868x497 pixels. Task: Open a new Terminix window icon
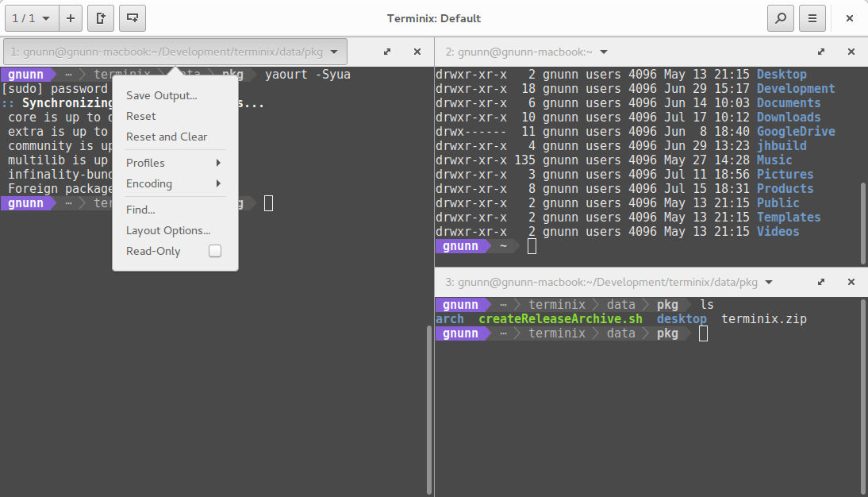pos(130,17)
